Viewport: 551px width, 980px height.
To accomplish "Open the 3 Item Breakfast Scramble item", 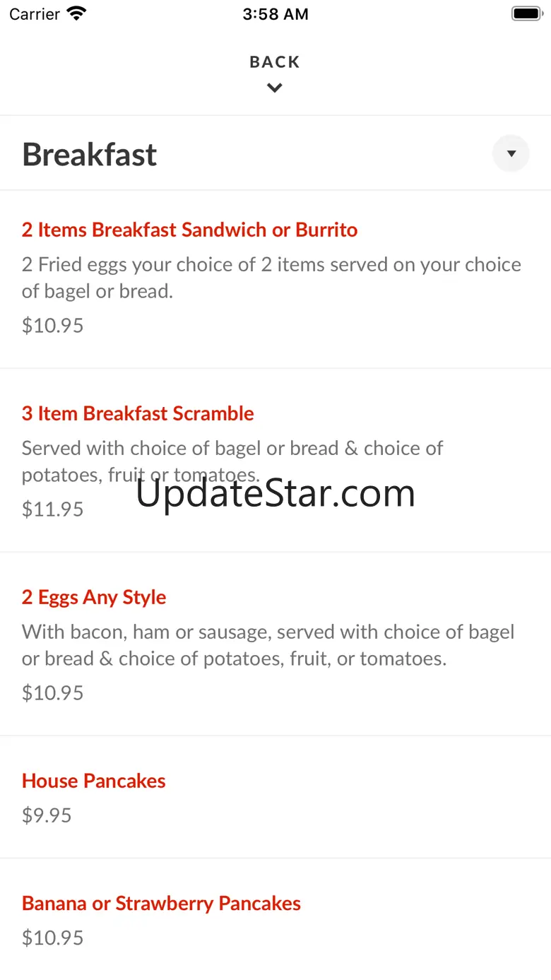I will pyautogui.click(x=138, y=413).
